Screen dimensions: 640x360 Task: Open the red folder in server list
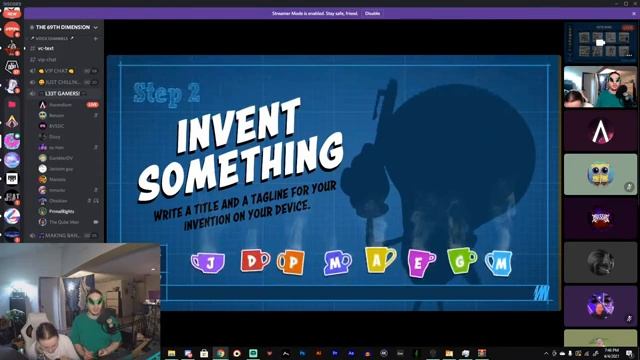12,104
